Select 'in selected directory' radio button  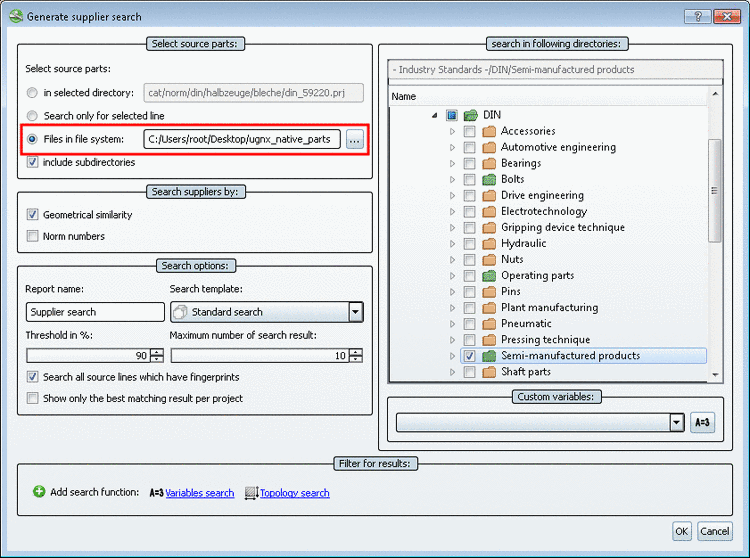point(32,93)
